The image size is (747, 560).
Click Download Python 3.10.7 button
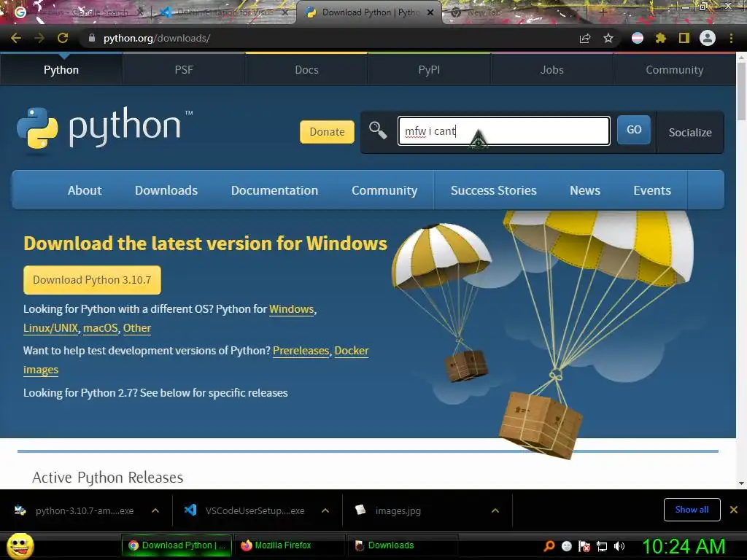[92, 280]
